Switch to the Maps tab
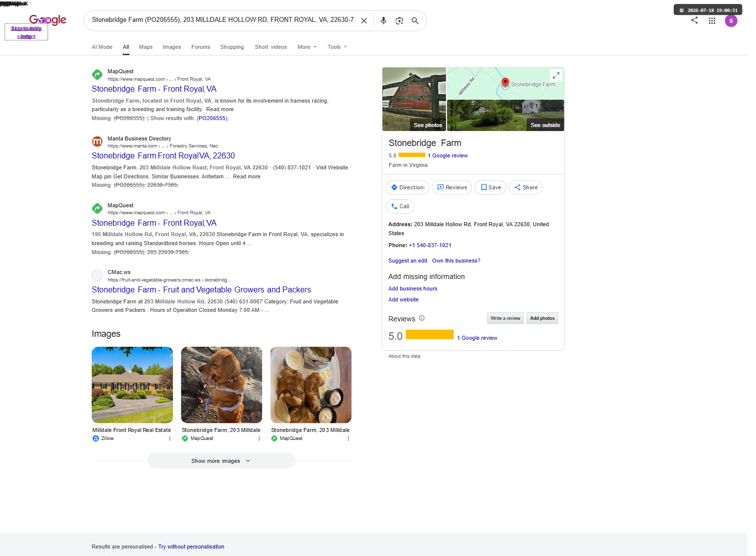The height and width of the screenshot is (556, 756). (146, 47)
